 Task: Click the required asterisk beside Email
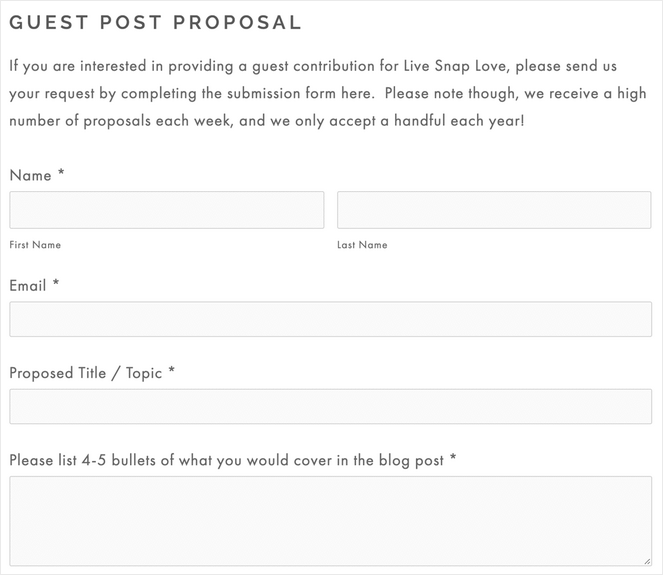pyautogui.click(x=56, y=285)
